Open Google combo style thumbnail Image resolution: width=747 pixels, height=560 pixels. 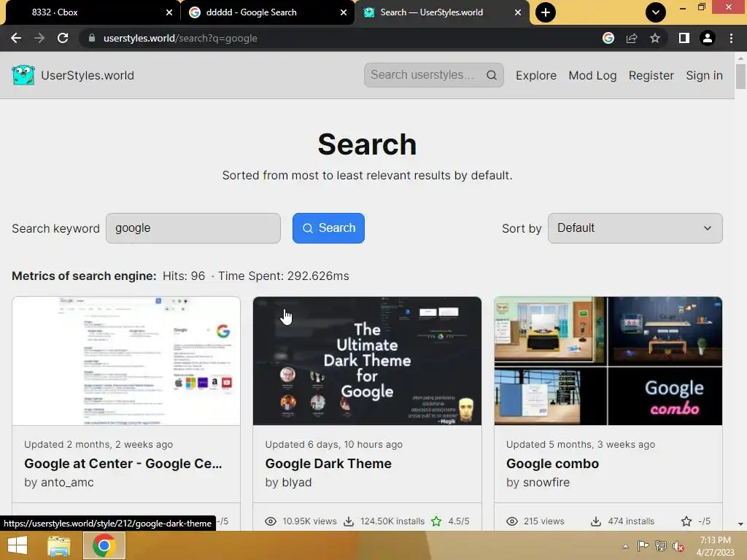(608, 361)
